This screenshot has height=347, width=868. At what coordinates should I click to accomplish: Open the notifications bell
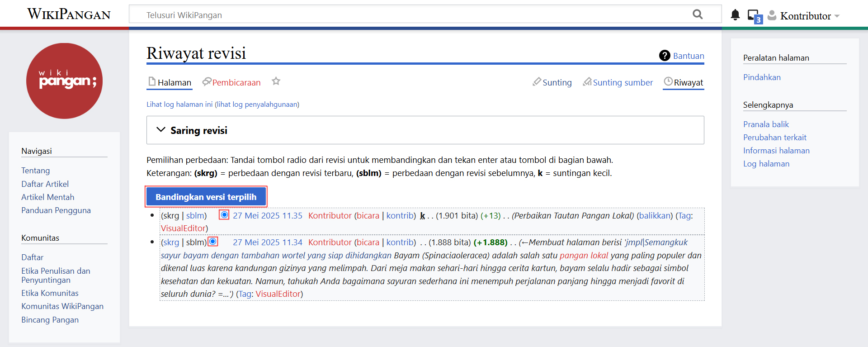[x=735, y=15]
